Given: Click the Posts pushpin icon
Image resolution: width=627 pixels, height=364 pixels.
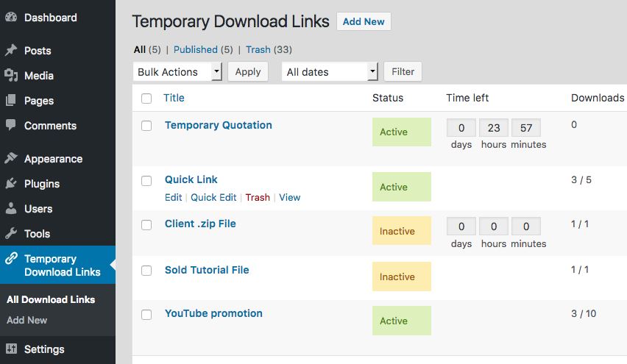Looking at the screenshot, I should pyautogui.click(x=11, y=50).
